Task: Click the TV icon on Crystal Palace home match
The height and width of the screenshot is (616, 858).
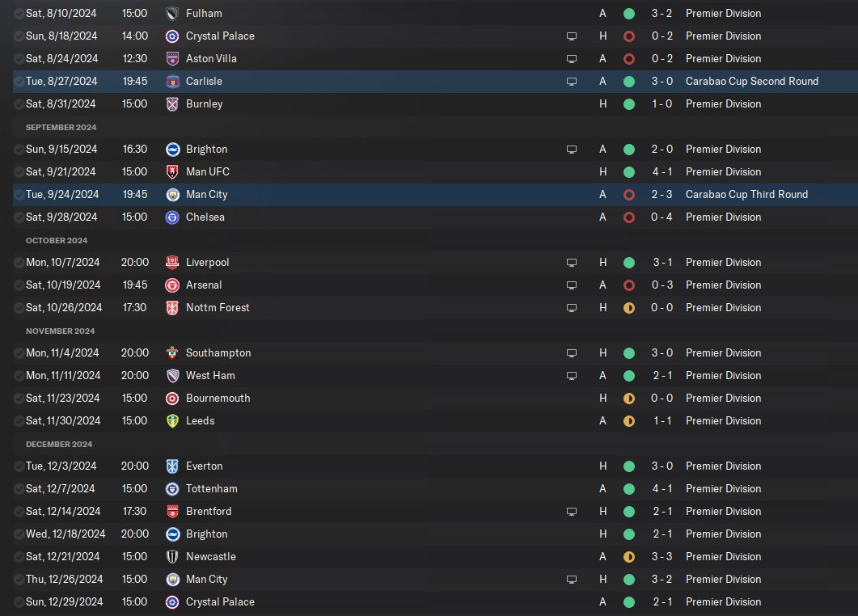Action: tap(571, 36)
